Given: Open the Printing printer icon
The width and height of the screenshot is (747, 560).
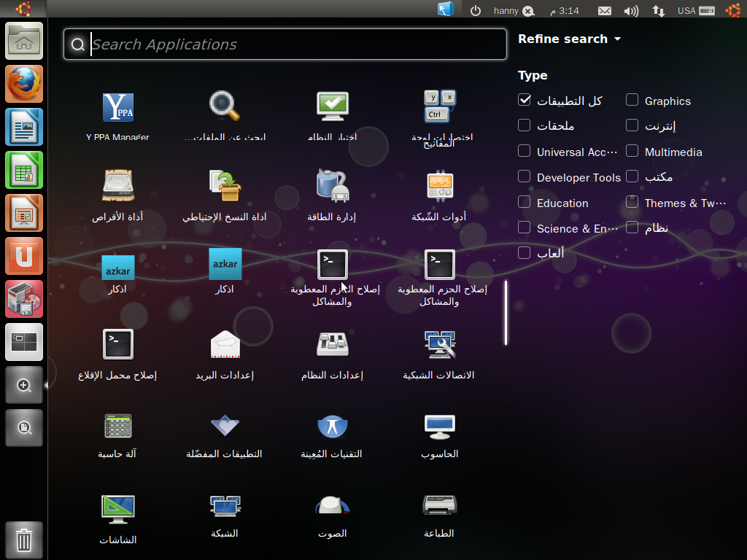Looking at the screenshot, I should coord(439,505).
